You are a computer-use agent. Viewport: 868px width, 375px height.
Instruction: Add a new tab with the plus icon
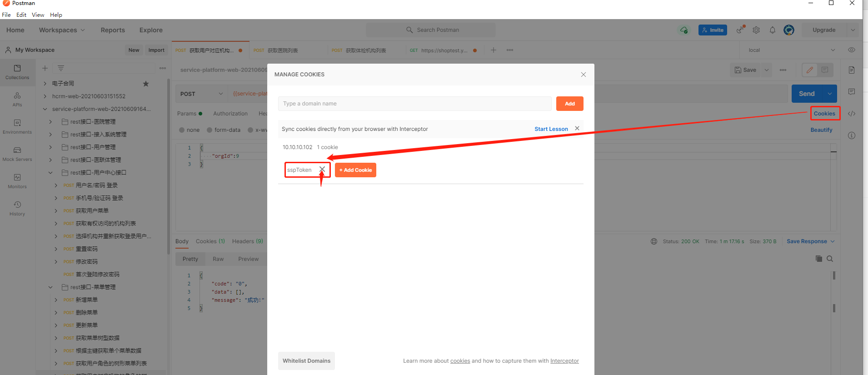pyautogui.click(x=494, y=50)
